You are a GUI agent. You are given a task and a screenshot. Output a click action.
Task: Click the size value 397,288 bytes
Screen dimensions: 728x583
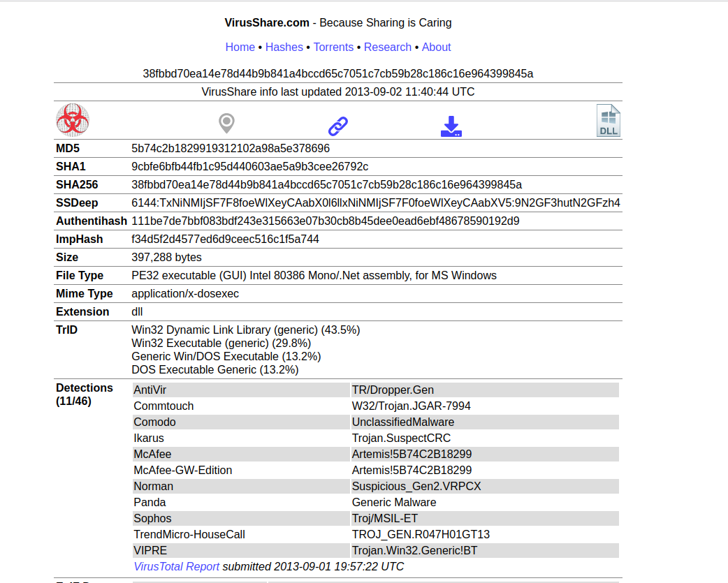coord(167,258)
